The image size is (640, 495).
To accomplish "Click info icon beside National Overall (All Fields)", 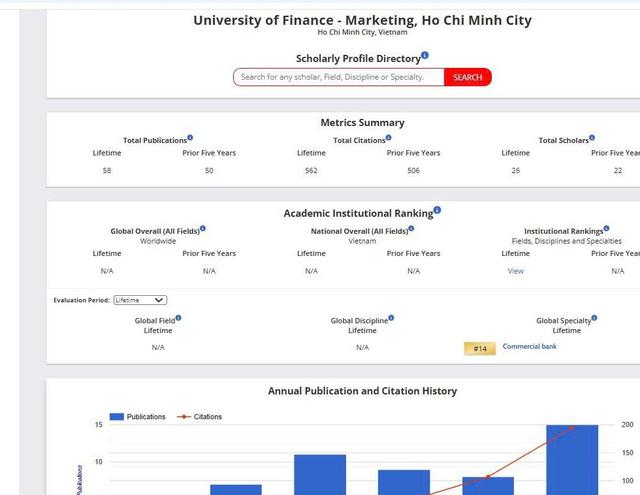I will point(411,228).
